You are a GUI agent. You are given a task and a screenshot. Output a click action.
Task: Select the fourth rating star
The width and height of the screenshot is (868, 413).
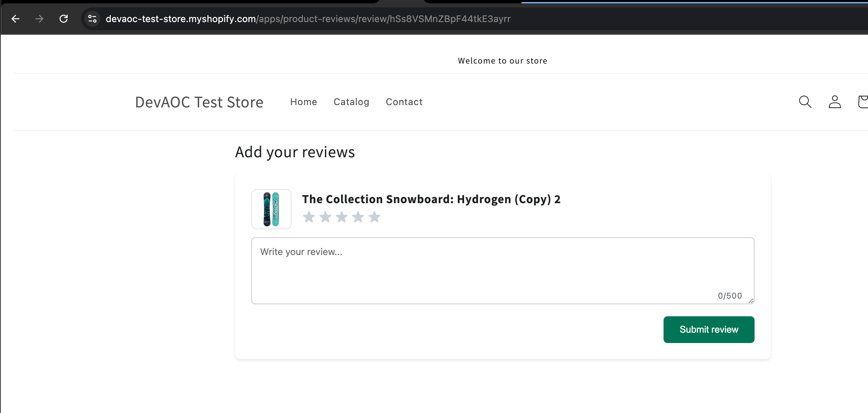coord(358,217)
